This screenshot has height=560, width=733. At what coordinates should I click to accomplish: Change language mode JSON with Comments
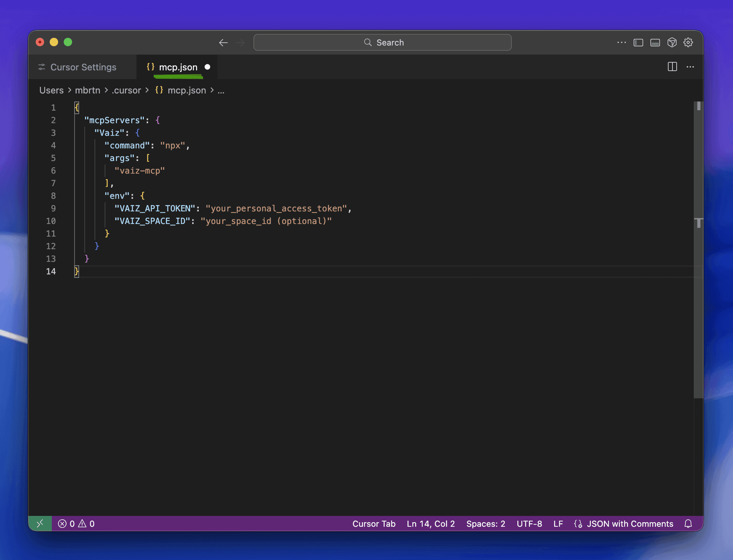tap(629, 524)
